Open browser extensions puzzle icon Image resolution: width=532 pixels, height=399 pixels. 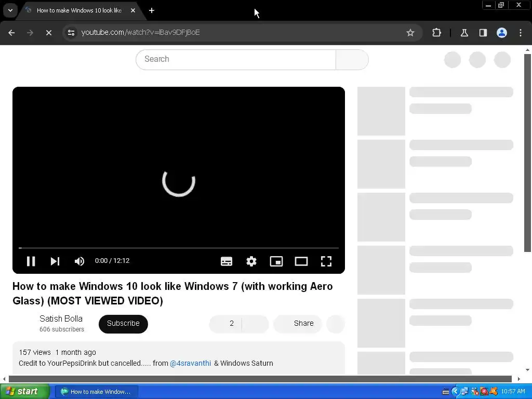point(436,33)
